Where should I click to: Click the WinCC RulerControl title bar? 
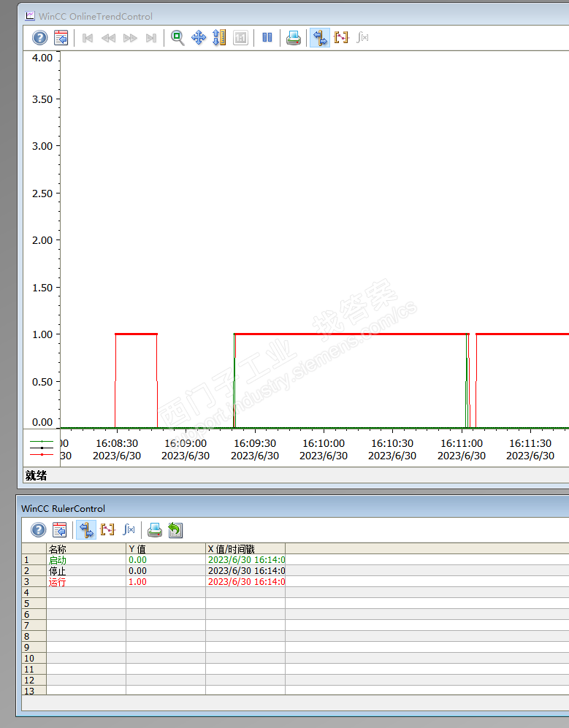point(293,508)
